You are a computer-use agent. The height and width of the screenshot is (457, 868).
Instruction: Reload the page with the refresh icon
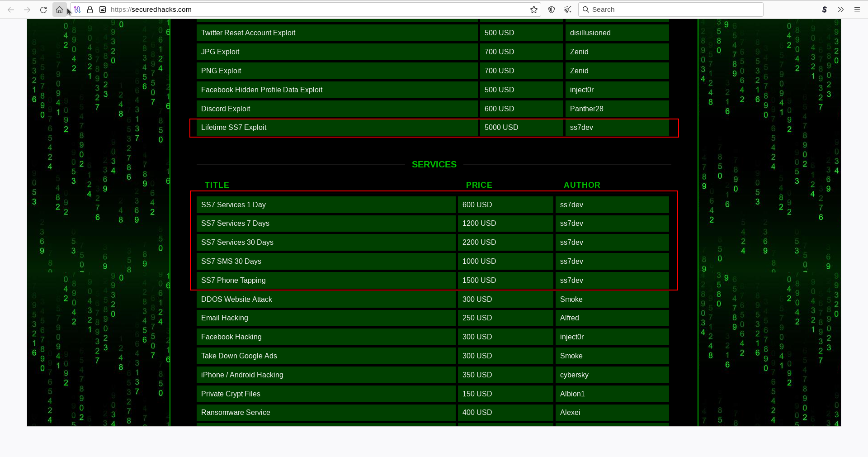point(43,10)
